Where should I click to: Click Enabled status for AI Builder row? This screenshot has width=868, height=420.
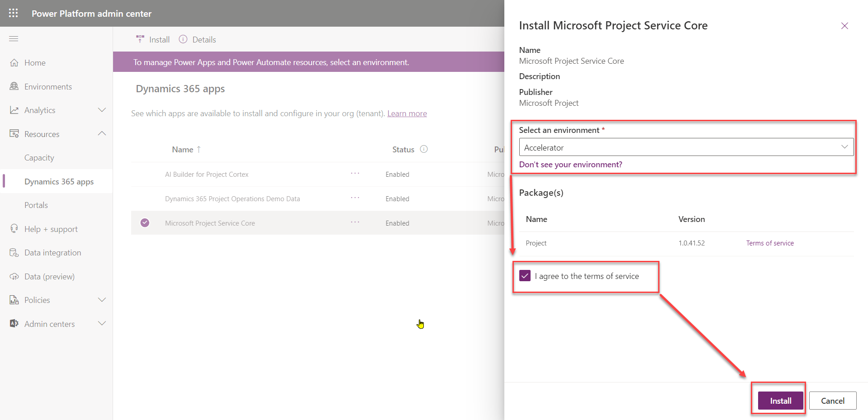tap(397, 175)
